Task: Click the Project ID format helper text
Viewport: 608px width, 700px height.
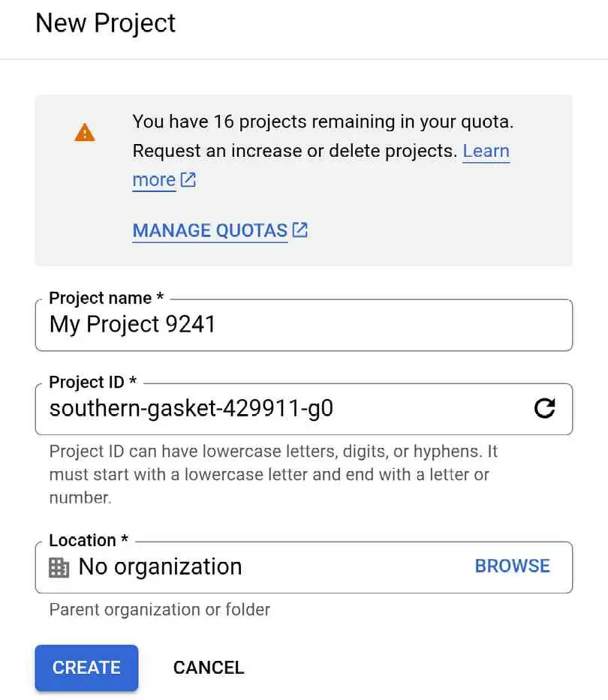Action: (x=273, y=474)
